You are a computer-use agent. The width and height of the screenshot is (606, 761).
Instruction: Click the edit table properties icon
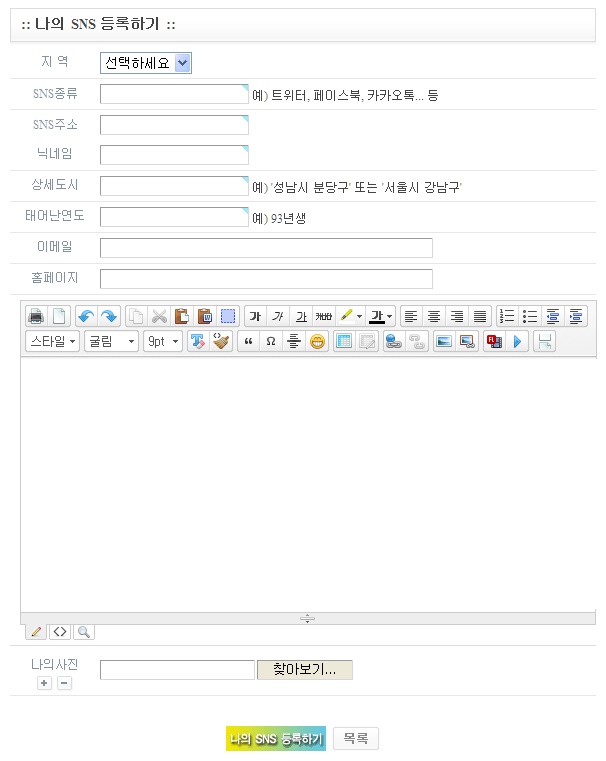point(367,342)
